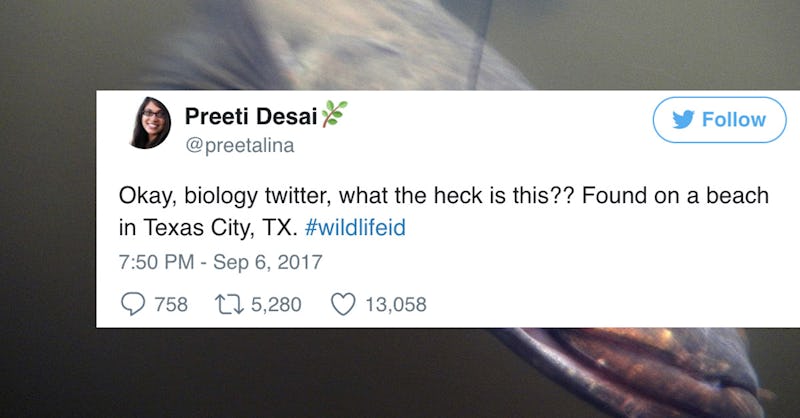Click the retweet arrows icon
Image resolution: width=800 pixels, height=418 pixels.
229,305
